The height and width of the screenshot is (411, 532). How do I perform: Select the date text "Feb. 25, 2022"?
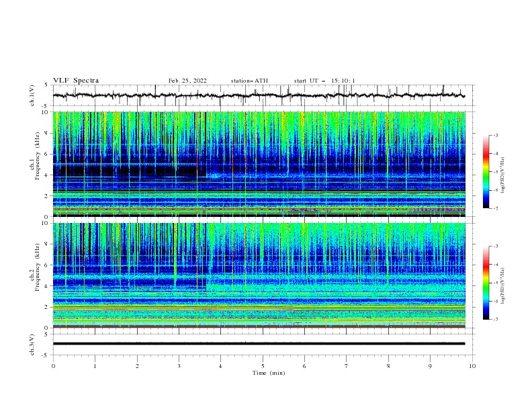187,81
